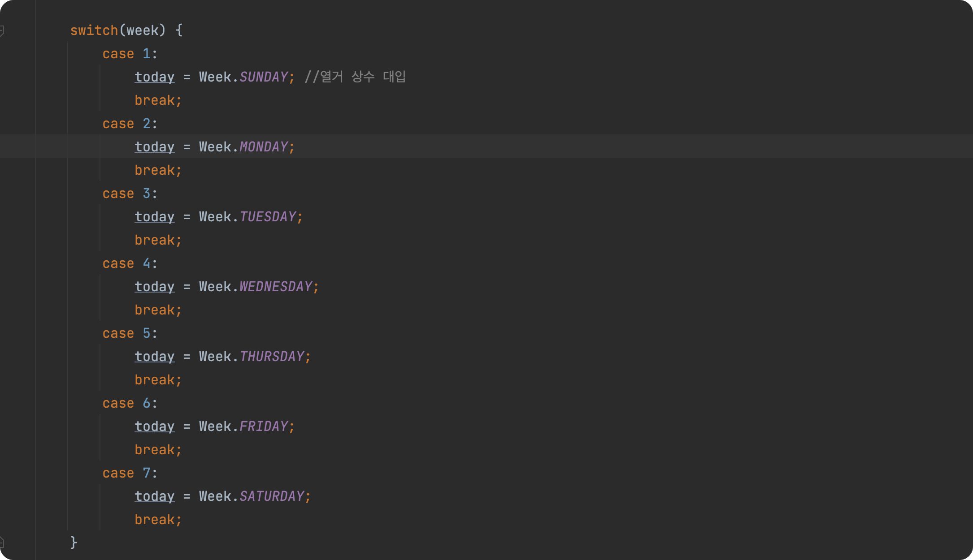Viewport: 973px width, 560px height.
Task: Click the MONDAY enum constant
Action: coord(264,147)
